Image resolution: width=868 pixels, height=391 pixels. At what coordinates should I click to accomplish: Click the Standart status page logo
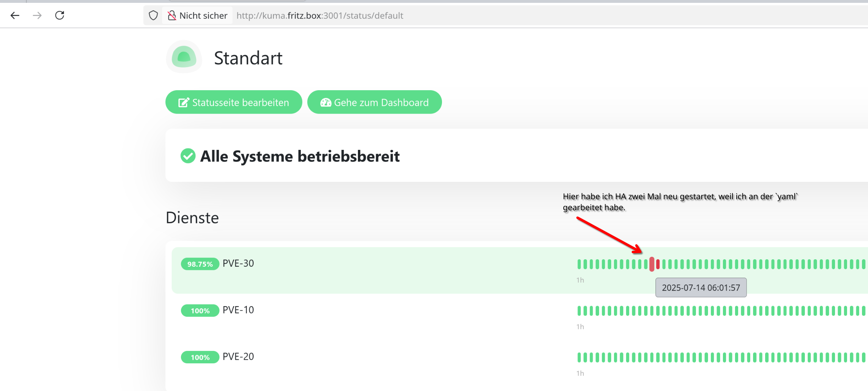click(x=184, y=57)
